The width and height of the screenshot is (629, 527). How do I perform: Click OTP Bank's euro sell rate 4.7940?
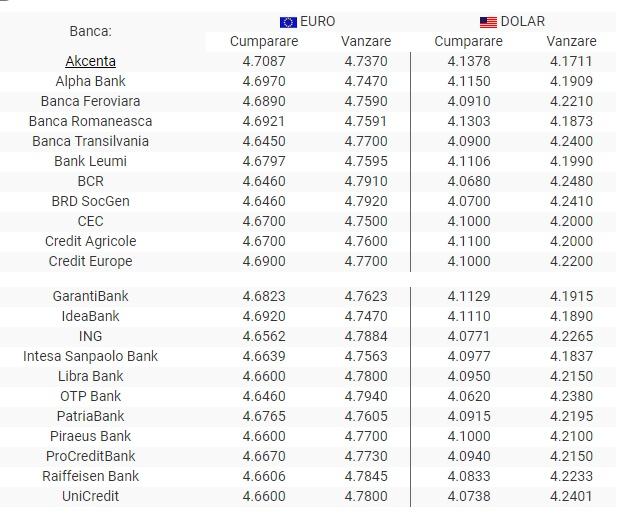tap(365, 396)
